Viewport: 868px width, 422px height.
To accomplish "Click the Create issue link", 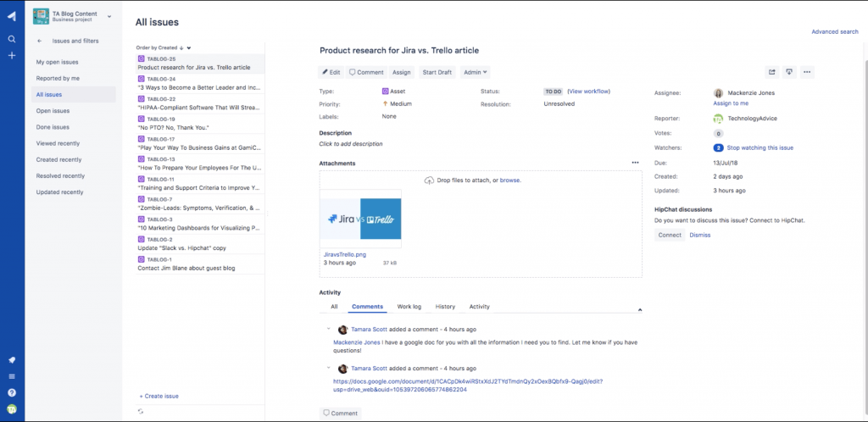I will click(159, 396).
